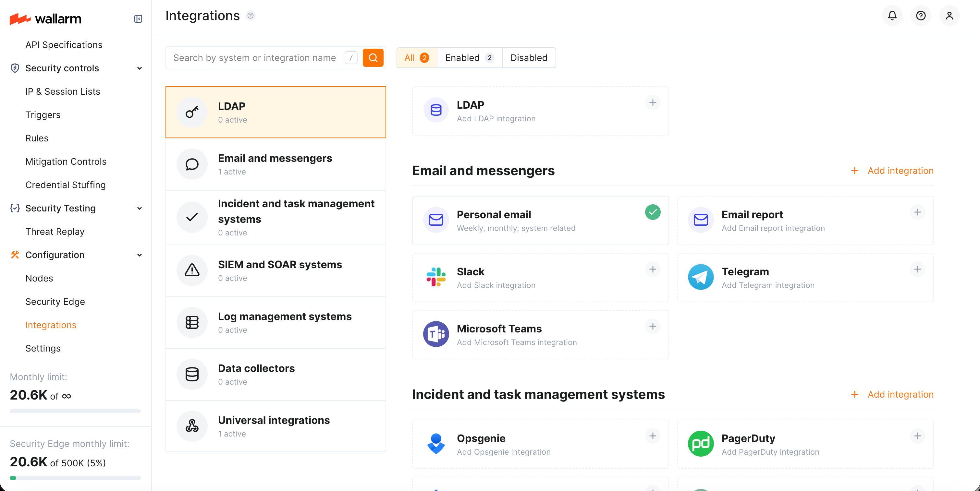Click the PagerDuty logo icon
This screenshot has height=491, width=980.
(700, 443)
